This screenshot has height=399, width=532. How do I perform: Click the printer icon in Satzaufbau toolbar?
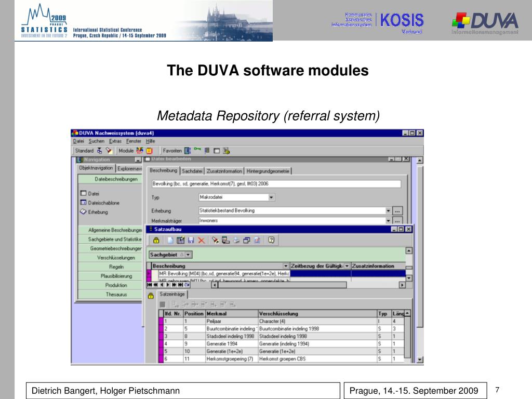point(236,240)
